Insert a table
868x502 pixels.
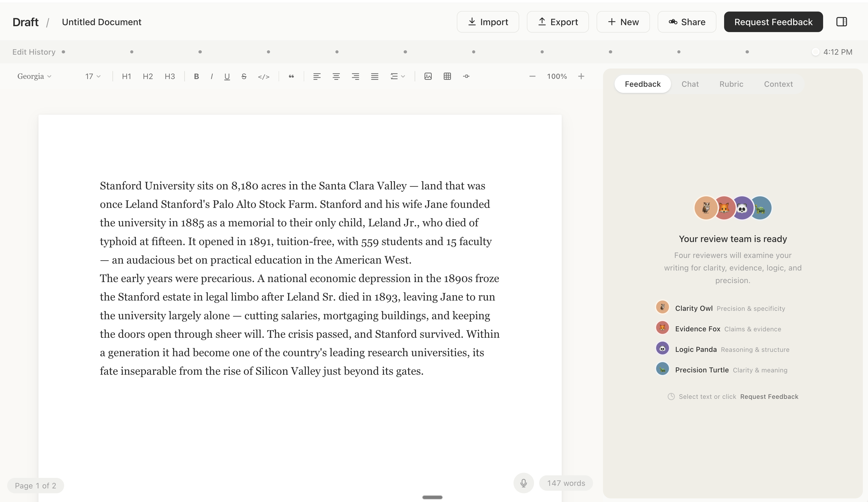point(447,76)
